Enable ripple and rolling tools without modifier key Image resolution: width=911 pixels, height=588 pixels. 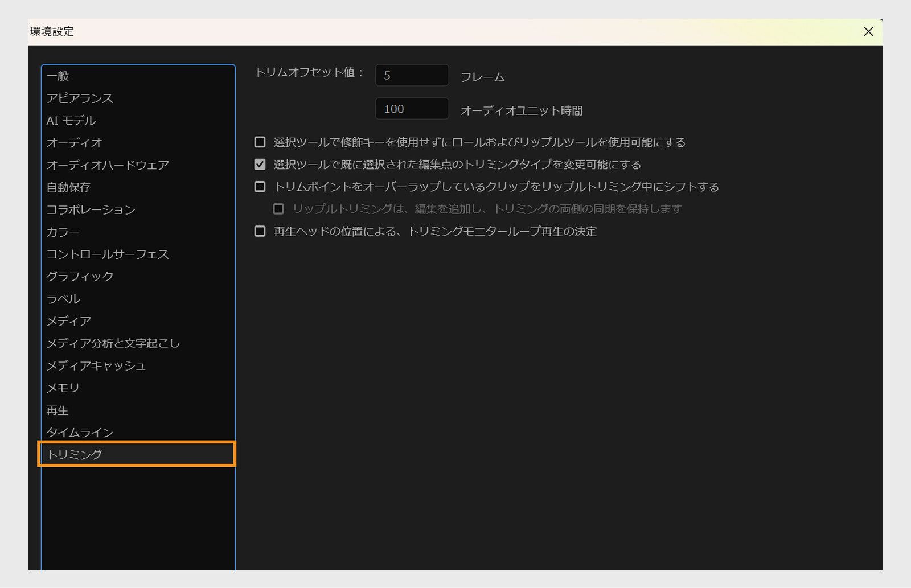(x=260, y=142)
